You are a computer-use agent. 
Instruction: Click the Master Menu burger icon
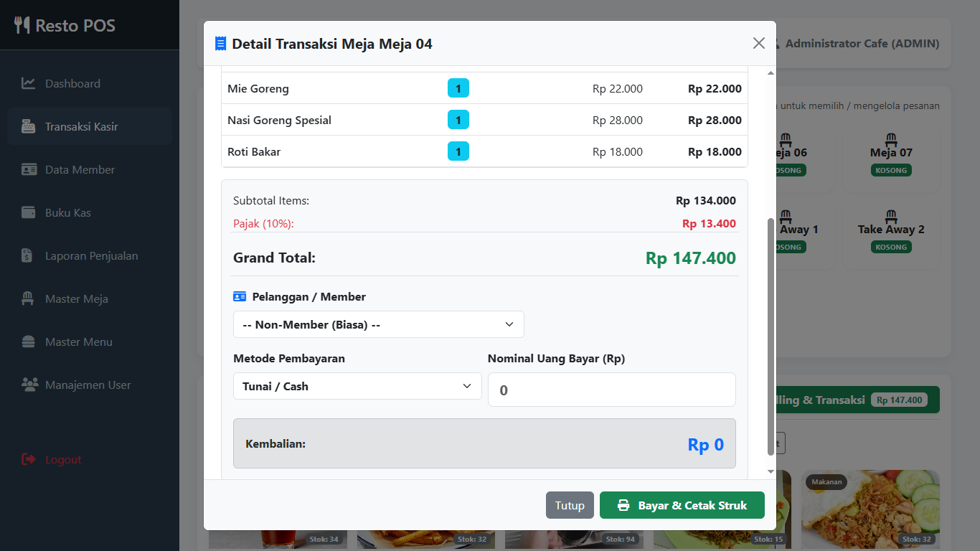pyautogui.click(x=29, y=342)
